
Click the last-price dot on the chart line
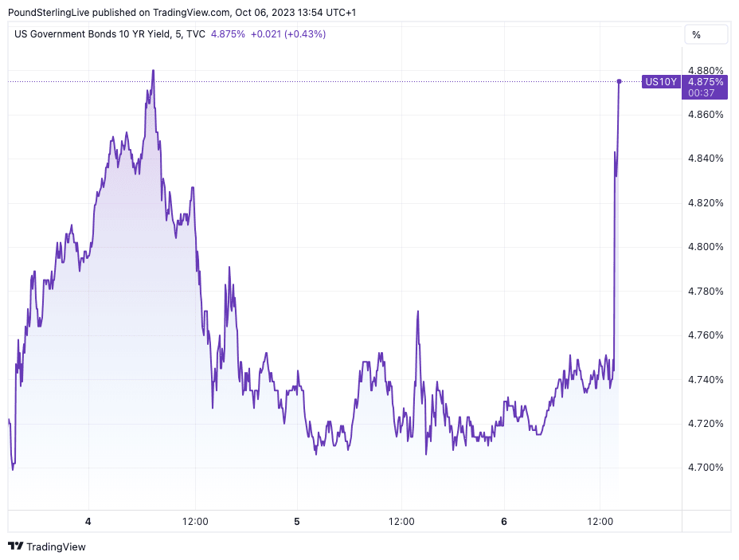[619, 81]
